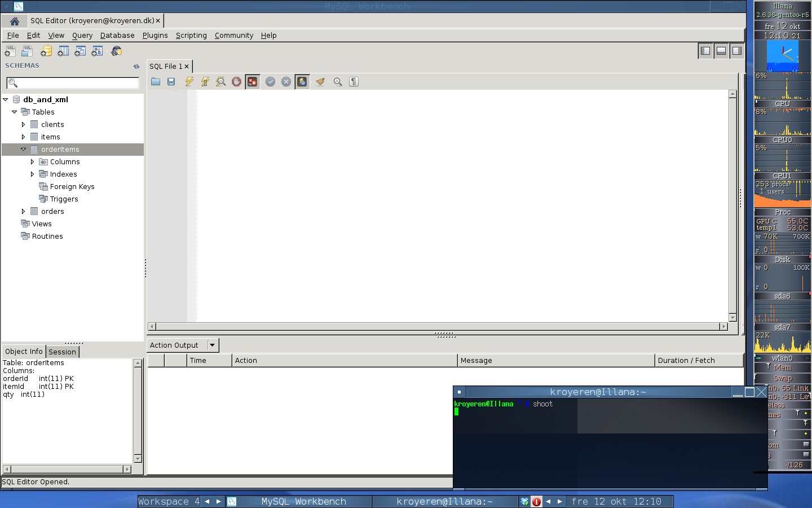
Task: Toggle invisible characters display (pilcrow icon)
Action: [354, 82]
